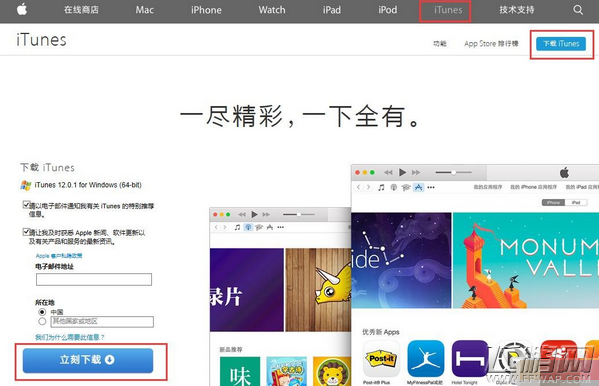Screen dimensions: 599x386
Task: Click the Apple logo in the navigation bar
Action: point(22,10)
